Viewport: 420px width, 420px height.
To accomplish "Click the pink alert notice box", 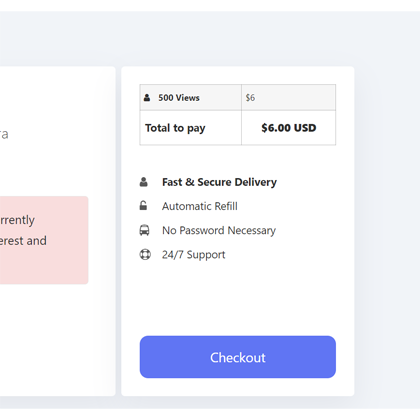I will pos(44,240).
